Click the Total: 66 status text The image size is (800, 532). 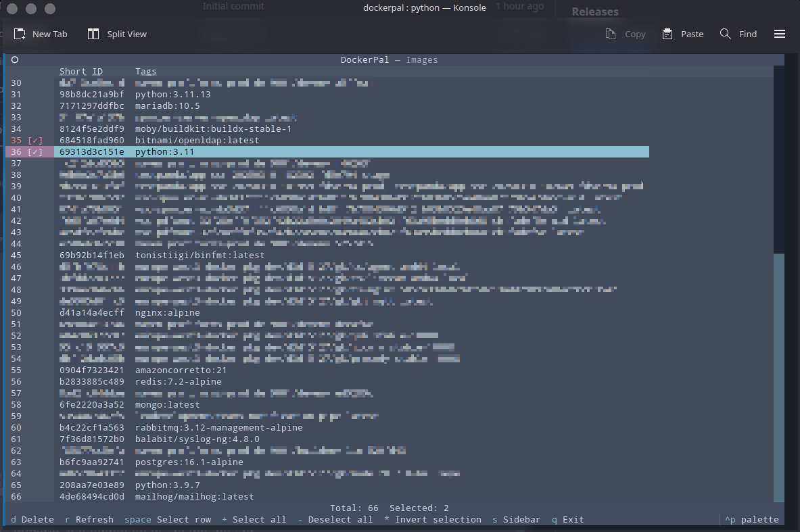coord(354,508)
